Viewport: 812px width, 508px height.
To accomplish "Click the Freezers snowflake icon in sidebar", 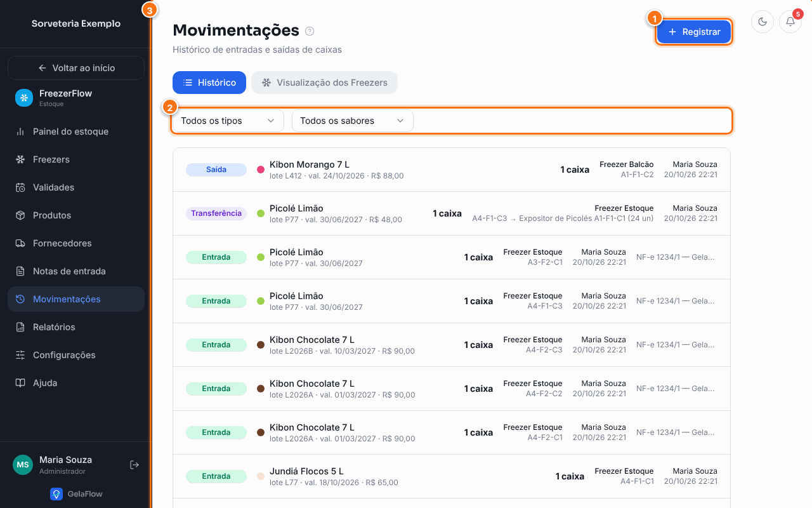I will tap(20, 159).
